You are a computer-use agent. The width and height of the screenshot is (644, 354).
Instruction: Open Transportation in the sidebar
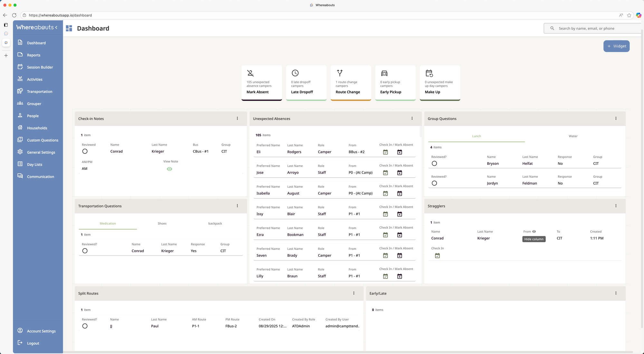coord(39,91)
